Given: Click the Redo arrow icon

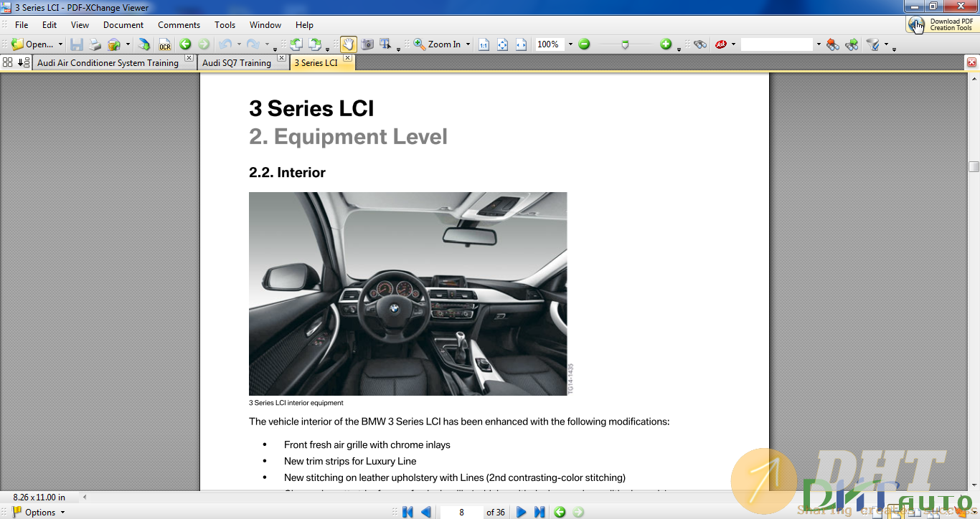Looking at the screenshot, I should (253, 44).
